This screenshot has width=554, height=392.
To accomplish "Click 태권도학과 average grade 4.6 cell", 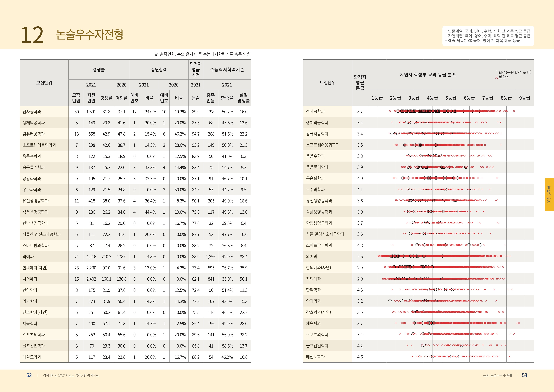I will point(360,357).
